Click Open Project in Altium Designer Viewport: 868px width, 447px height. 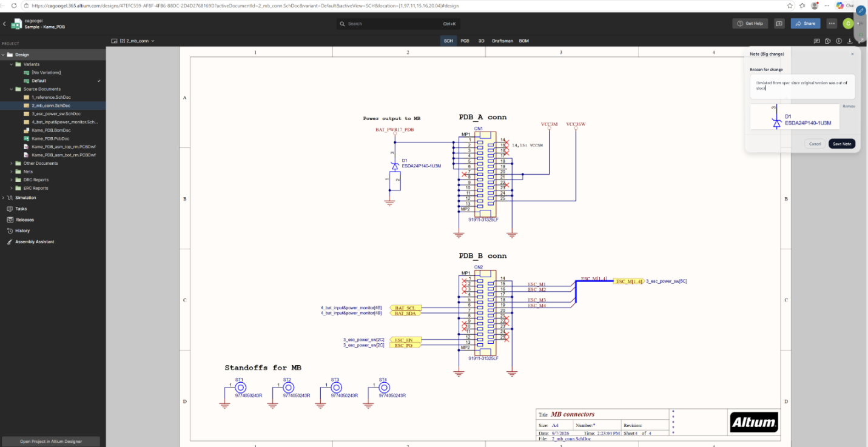point(51,441)
